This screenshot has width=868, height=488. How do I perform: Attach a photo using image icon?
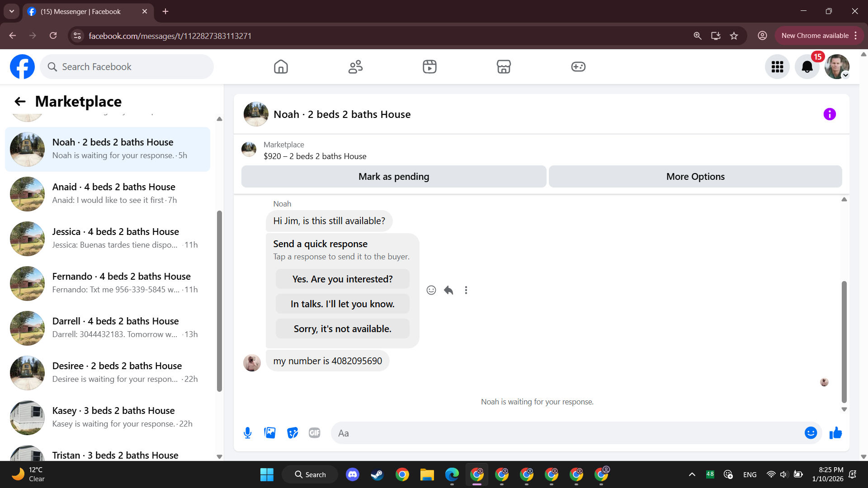(x=270, y=433)
